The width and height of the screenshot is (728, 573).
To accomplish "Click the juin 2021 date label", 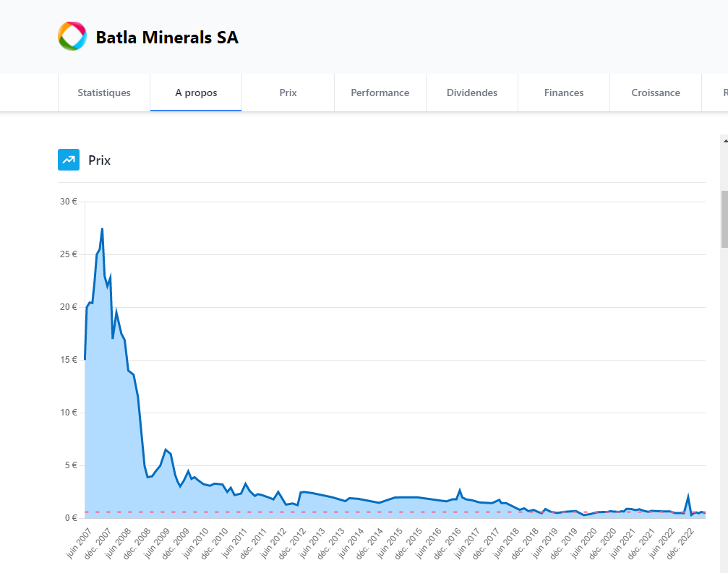I will [x=623, y=543].
